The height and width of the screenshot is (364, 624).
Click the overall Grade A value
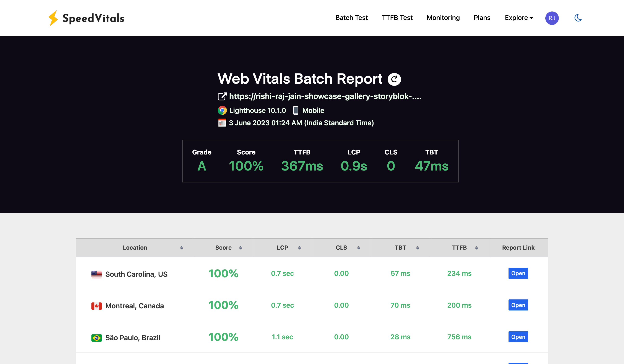(201, 166)
